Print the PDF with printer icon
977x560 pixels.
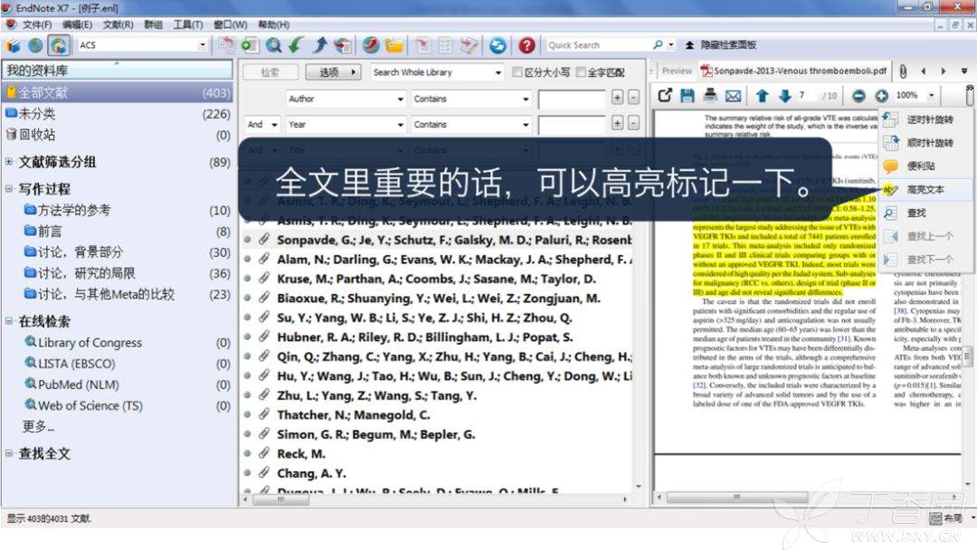[x=710, y=95]
